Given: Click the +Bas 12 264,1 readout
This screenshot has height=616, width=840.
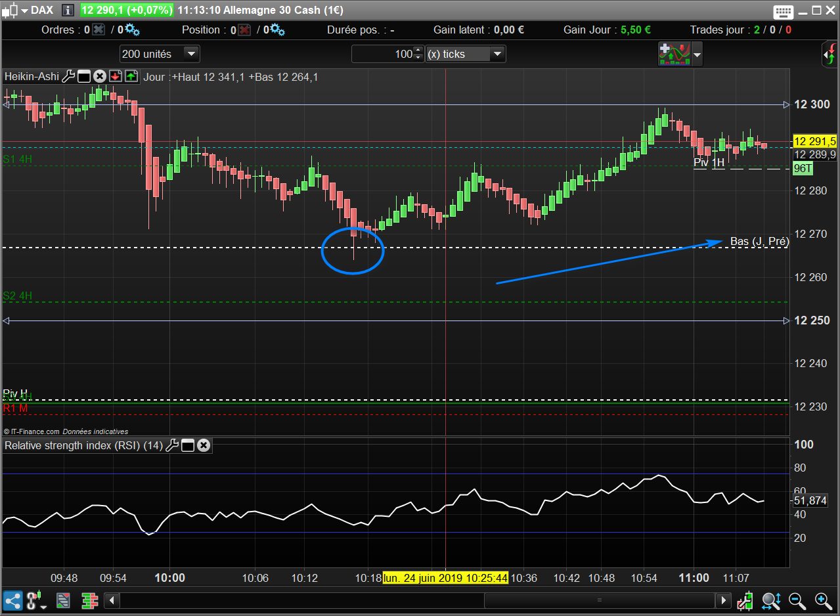Looking at the screenshot, I should [x=283, y=77].
